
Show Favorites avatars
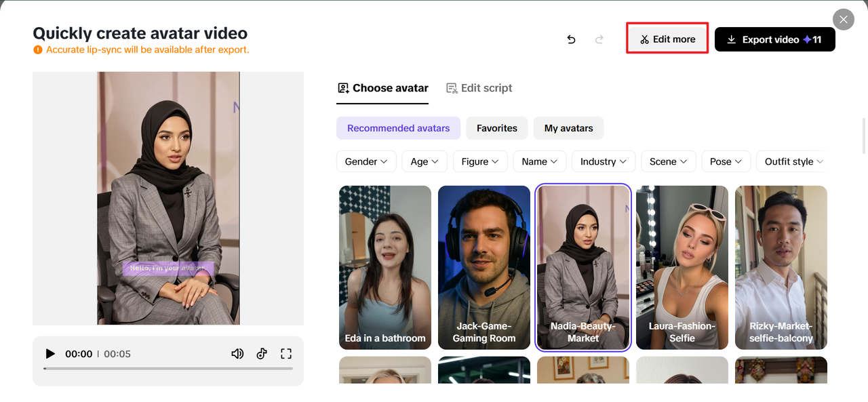[x=496, y=128]
